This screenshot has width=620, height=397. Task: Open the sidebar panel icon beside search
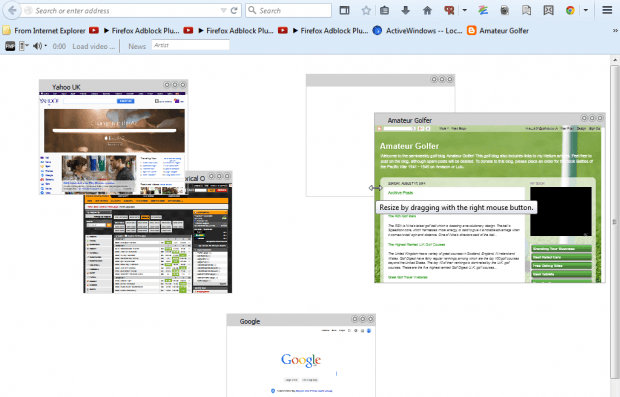[344, 11]
